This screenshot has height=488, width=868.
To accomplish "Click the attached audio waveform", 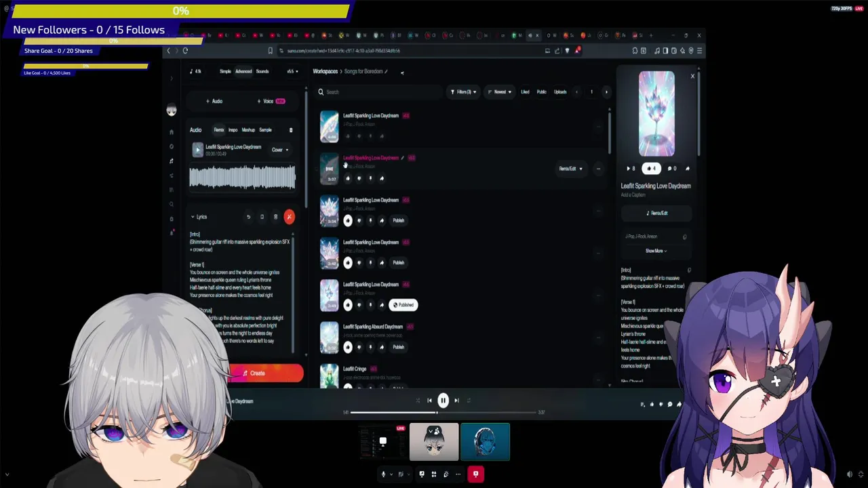I will click(242, 178).
